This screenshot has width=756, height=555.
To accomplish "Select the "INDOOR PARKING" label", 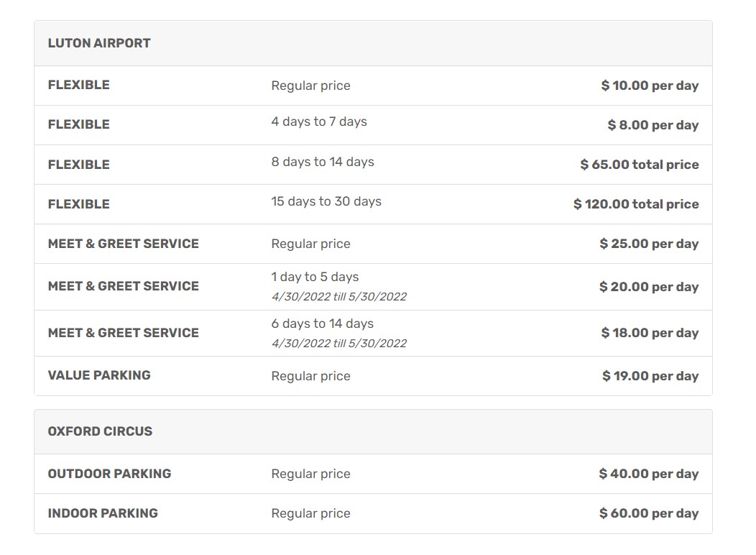I will [103, 513].
